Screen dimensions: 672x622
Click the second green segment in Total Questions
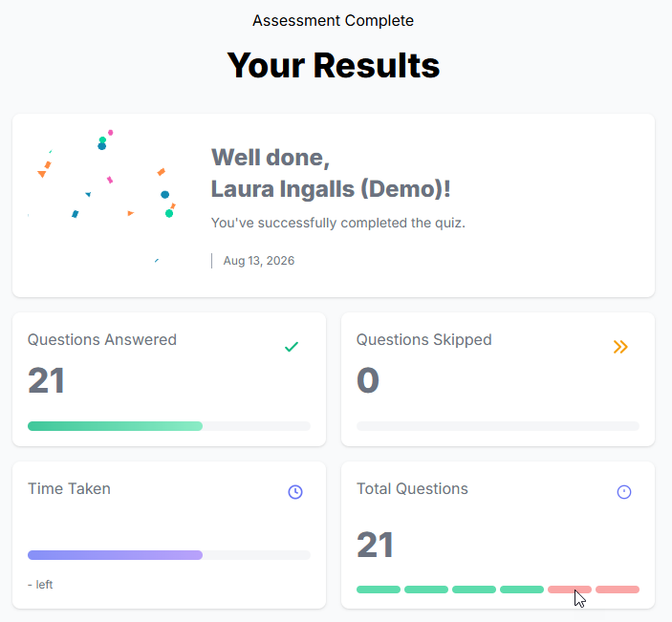tap(426, 590)
